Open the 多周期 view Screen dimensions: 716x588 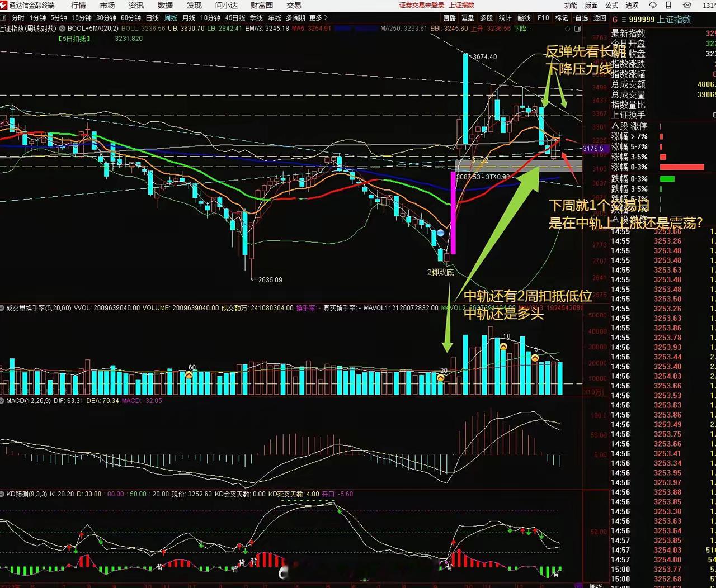tap(296, 18)
